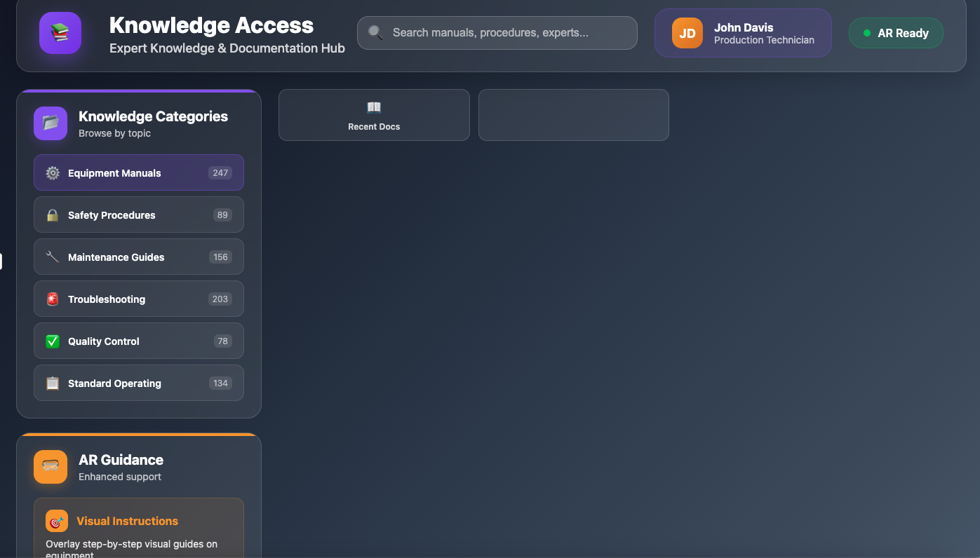Toggle the AR Ready status button
980x558 pixels.
(896, 33)
